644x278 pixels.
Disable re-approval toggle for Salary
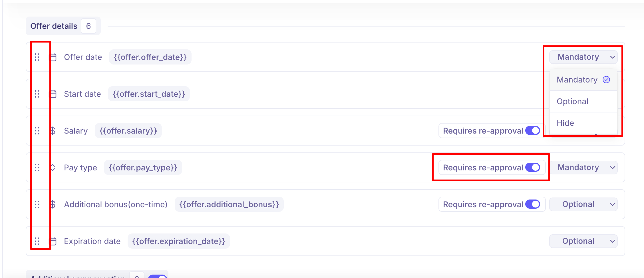click(x=532, y=131)
